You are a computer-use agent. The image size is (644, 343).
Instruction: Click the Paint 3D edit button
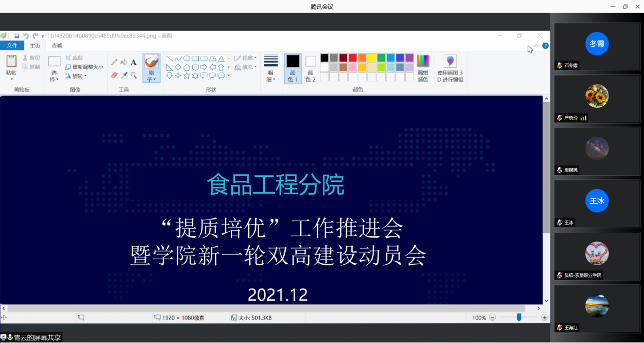450,69
